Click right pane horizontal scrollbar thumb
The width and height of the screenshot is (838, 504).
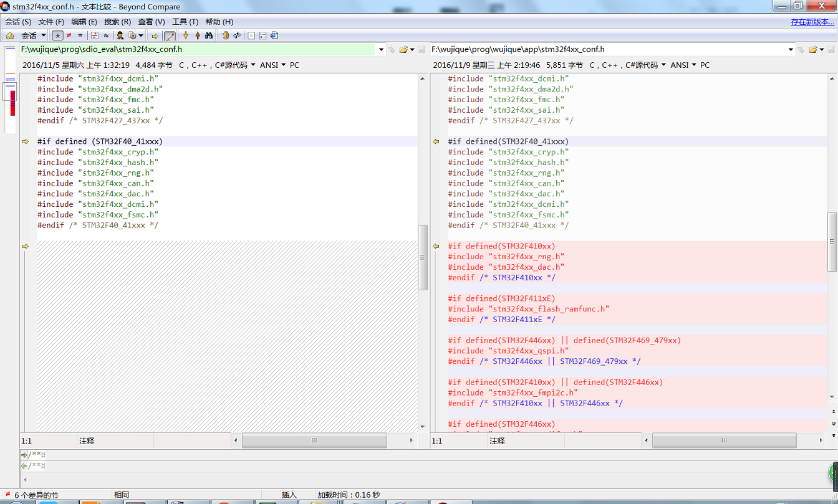coord(725,440)
